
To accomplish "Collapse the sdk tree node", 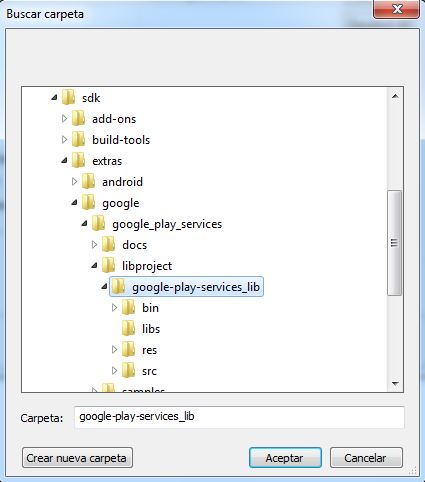I will click(x=54, y=98).
